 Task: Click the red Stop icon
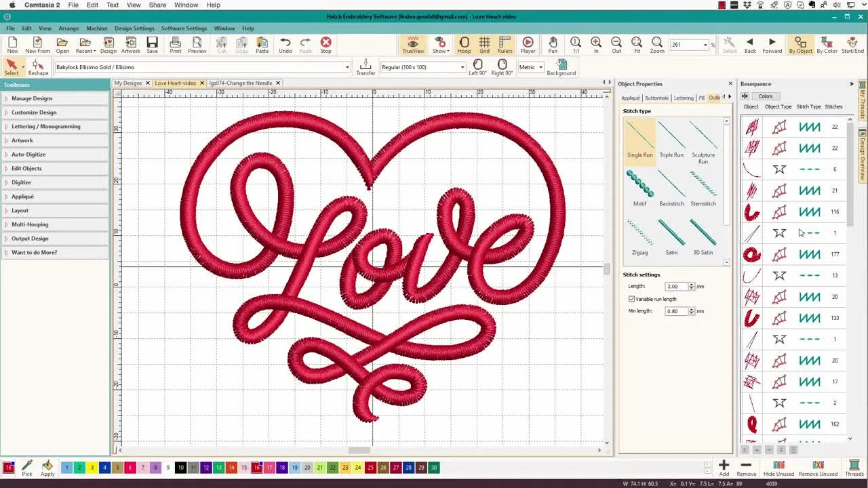(x=326, y=45)
